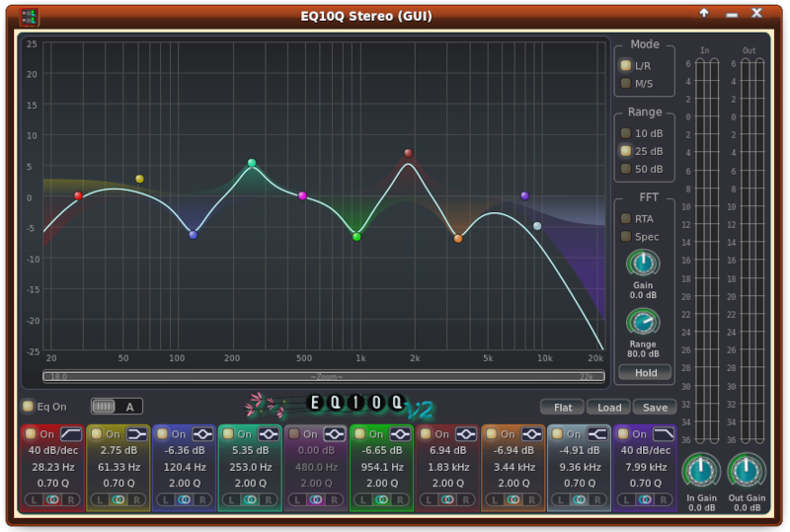The height and width of the screenshot is (532, 790).
Task: Click the EQ10Q app icon in the title bar
Action: [x=29, y=16]
